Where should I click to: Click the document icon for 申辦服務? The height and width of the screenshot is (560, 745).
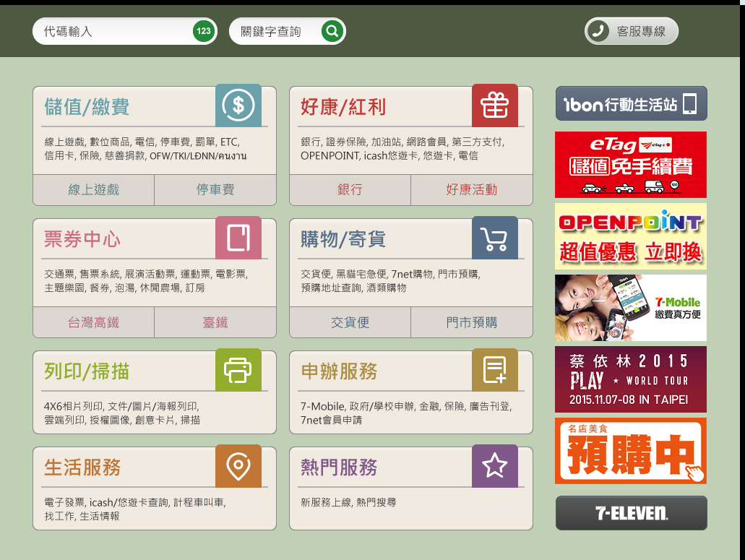pos(495,370)
